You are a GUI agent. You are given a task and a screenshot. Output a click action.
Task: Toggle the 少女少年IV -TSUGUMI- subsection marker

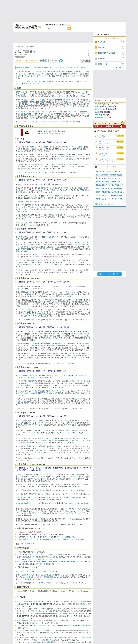tap(15, 278)
